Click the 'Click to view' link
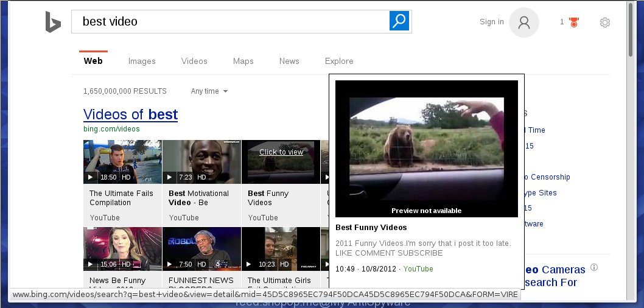The image size is (644, 308). [281, 152]
